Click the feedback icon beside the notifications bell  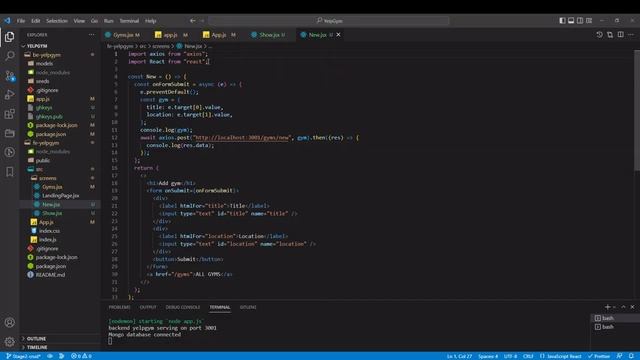(x=620, y=356)
